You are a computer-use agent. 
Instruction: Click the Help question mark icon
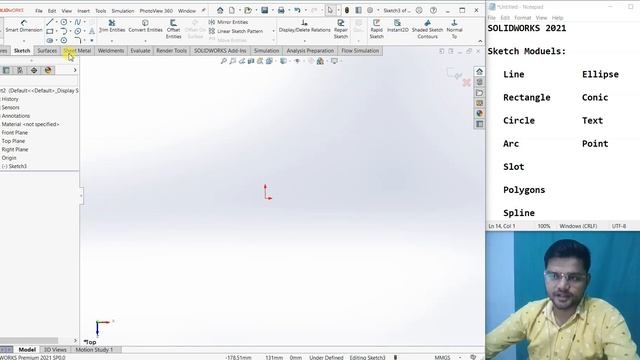click(433, 10)
